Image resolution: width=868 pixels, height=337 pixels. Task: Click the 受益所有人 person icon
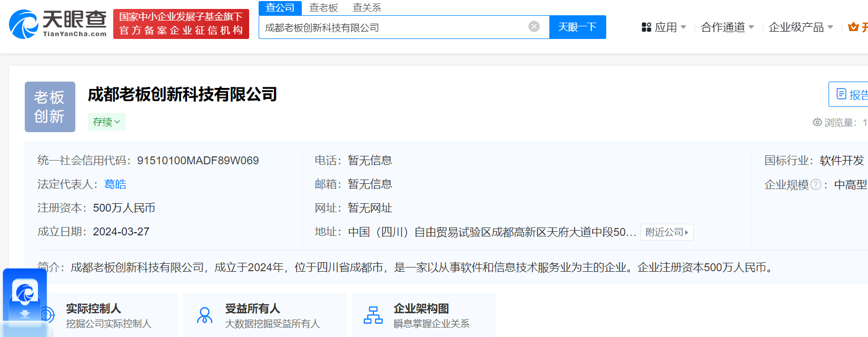[x=204, y=315]
